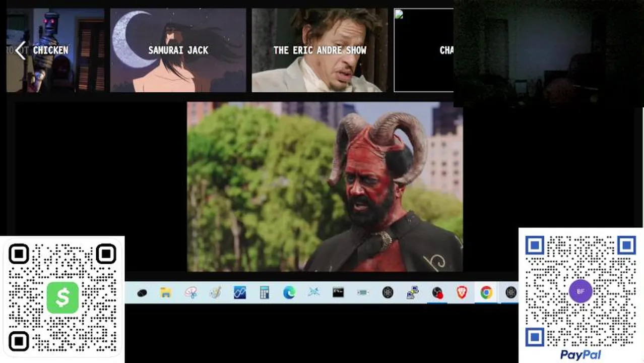Image resolution: width=644 pixels, height=363 pixels.
Task: Open the dark round icon beside device icon
Action: tap(388, 292)
